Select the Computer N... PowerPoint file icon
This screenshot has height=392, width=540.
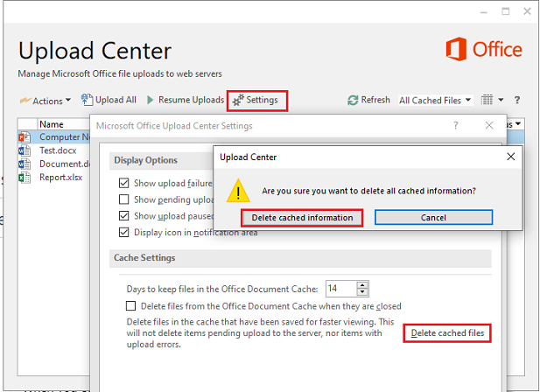coord(25,137)
